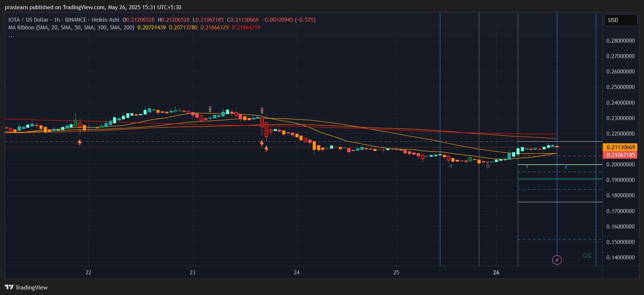Click the traffic light marker above date 23 candles
The width and height of the screenshot is (644, 295).
click(x=210, y=109)
